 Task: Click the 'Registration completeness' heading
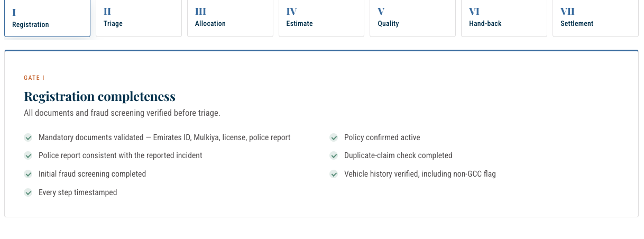pos(99,97)
